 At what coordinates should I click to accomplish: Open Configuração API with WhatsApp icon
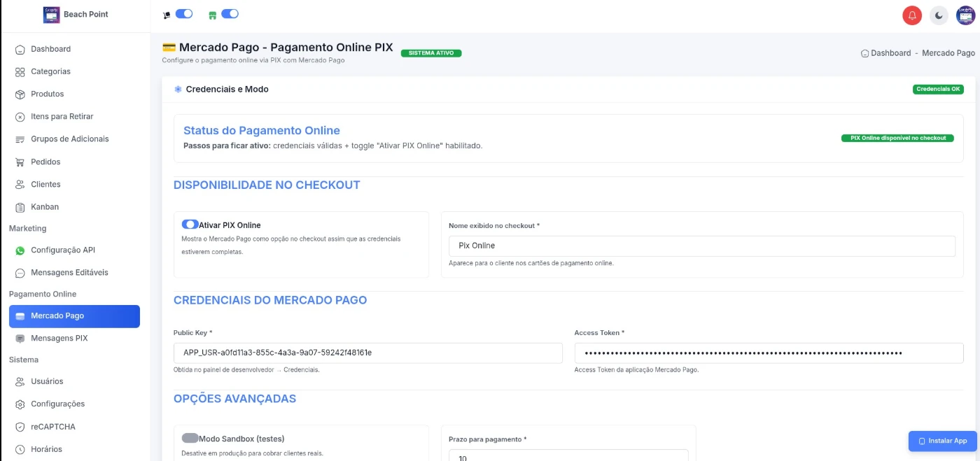coord(62,250)
